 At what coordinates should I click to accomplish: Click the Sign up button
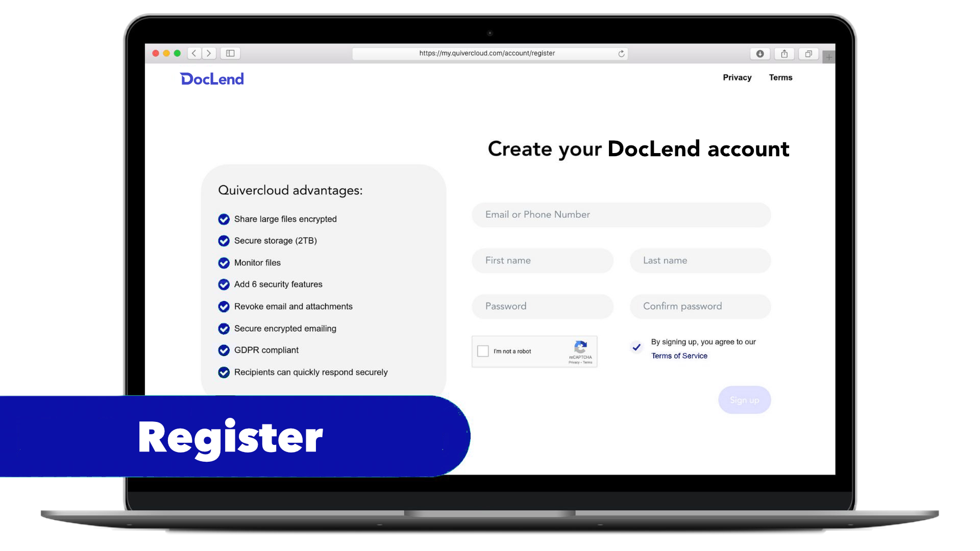click(x=744, y=399)
